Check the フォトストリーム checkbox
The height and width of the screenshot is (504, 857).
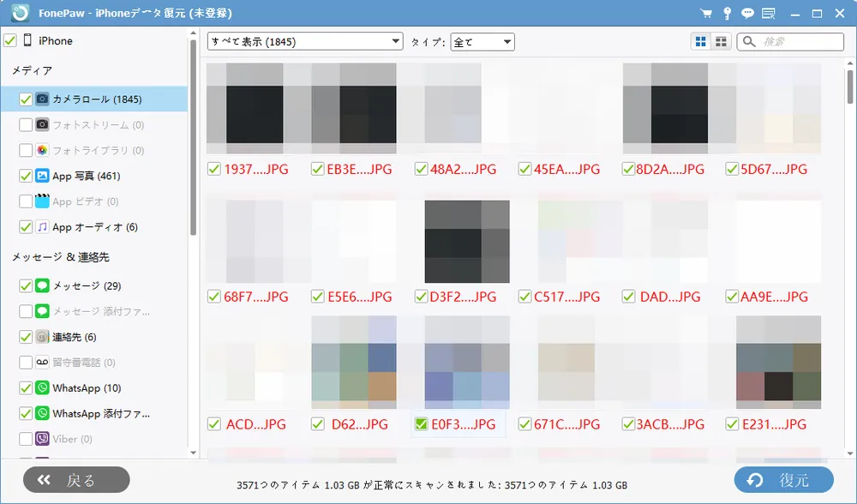pyautogui.click(x=25, y=124)
